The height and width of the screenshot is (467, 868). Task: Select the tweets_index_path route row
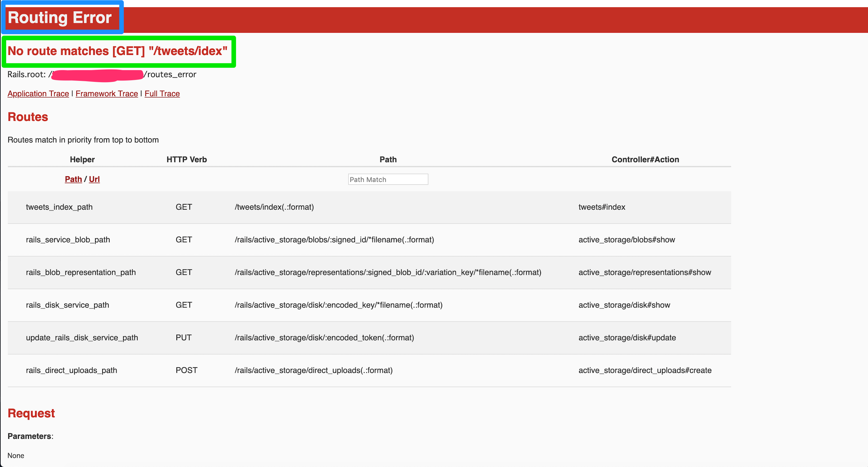point(59,207)
